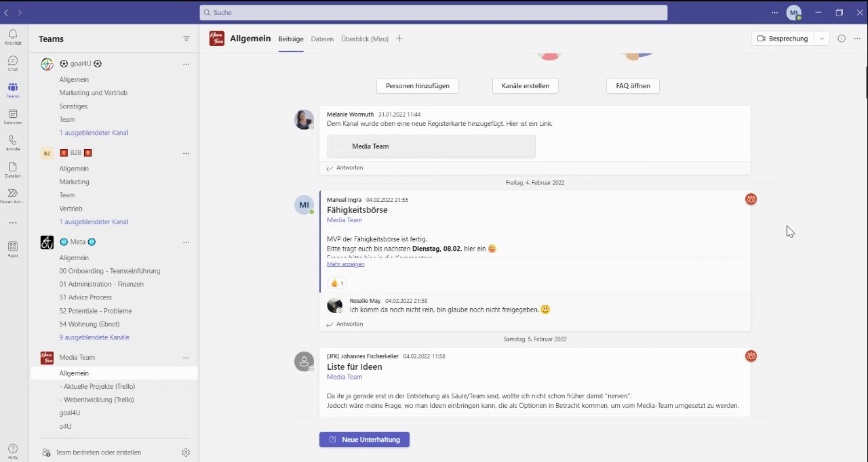The width and height of the screenshot is (868, 462).
Task: Open settings and more ellipsis in title bar
Action: pos(775,12)
